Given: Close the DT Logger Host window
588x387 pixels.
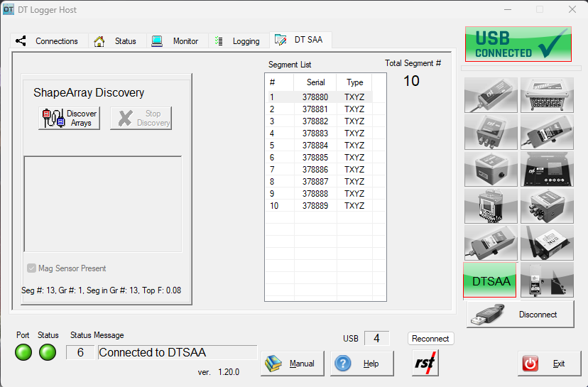Looking at the screenshot, I should click(x=572, y=9).
